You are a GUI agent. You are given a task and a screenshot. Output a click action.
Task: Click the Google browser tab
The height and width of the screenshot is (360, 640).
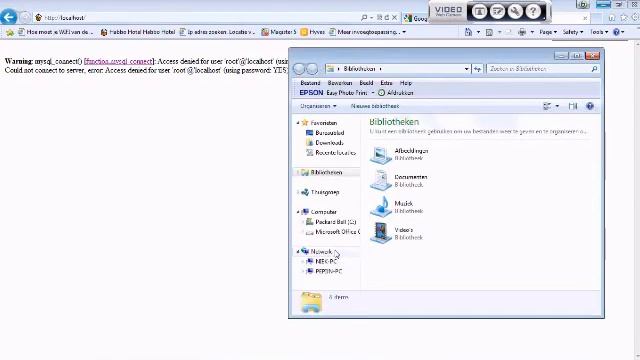click(x=415, y=18)
